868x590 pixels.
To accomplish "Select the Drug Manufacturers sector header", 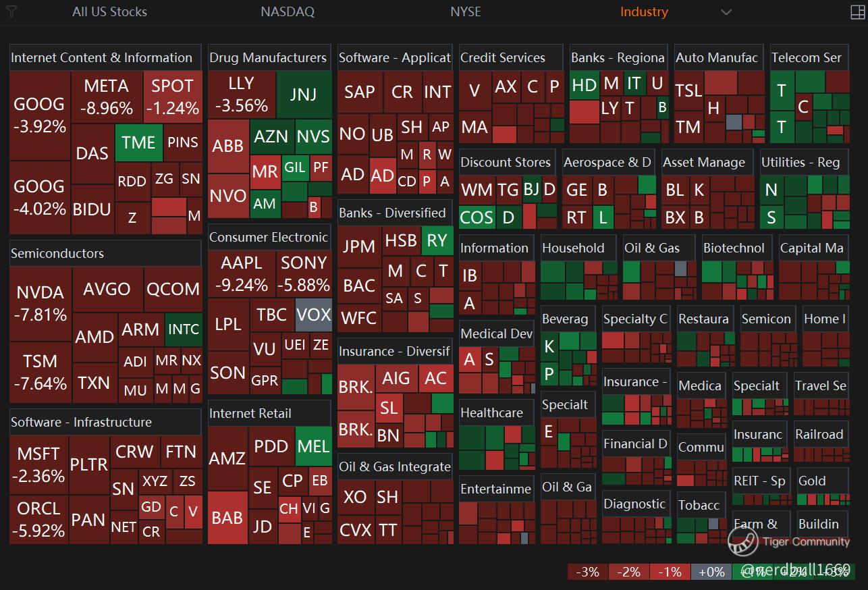I will (269, 57).
